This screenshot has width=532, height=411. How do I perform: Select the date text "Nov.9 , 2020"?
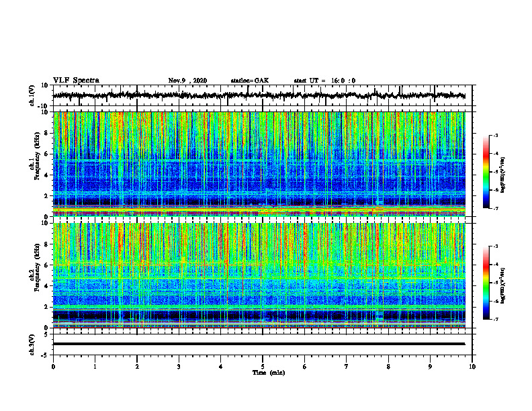tap(187, 81)
